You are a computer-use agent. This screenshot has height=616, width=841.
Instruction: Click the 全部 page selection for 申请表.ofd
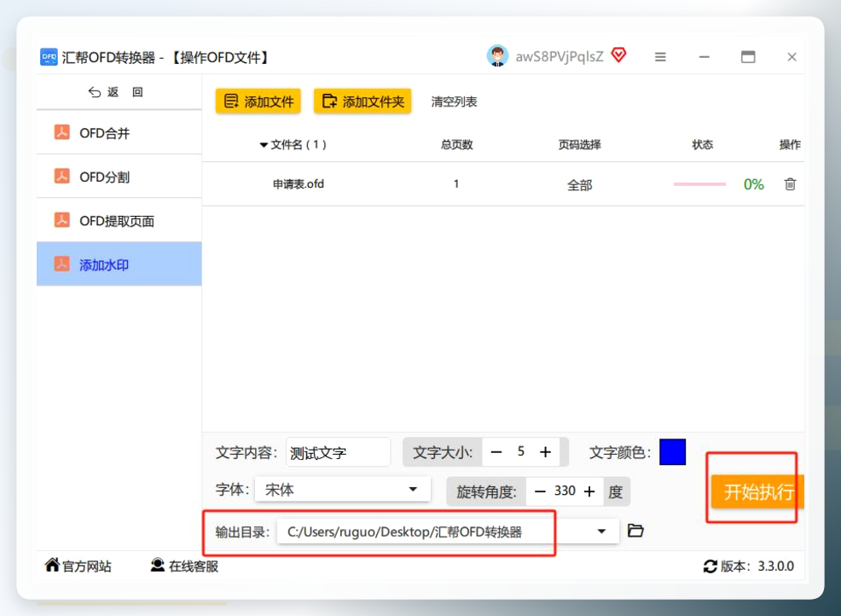tap(580, 185)
